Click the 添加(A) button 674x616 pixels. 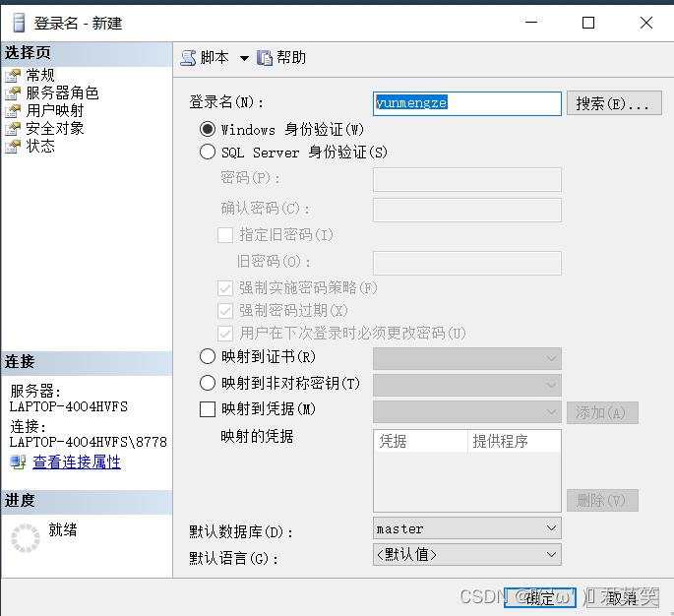point(602,413)
